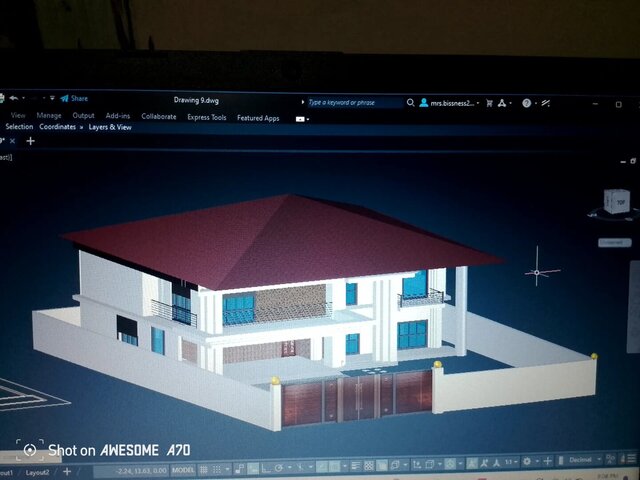Click the Gizmo icon in status bar

(451, 463)
